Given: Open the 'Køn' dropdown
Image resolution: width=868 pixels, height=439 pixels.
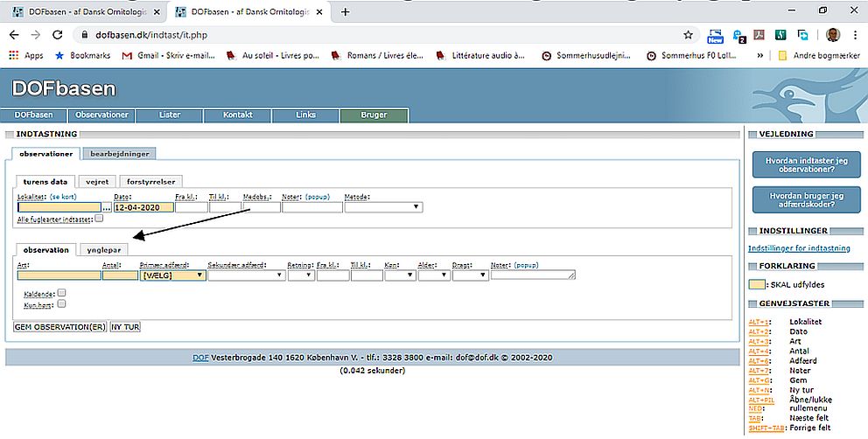Looking at the screenshot, I should tap(400, 275).
